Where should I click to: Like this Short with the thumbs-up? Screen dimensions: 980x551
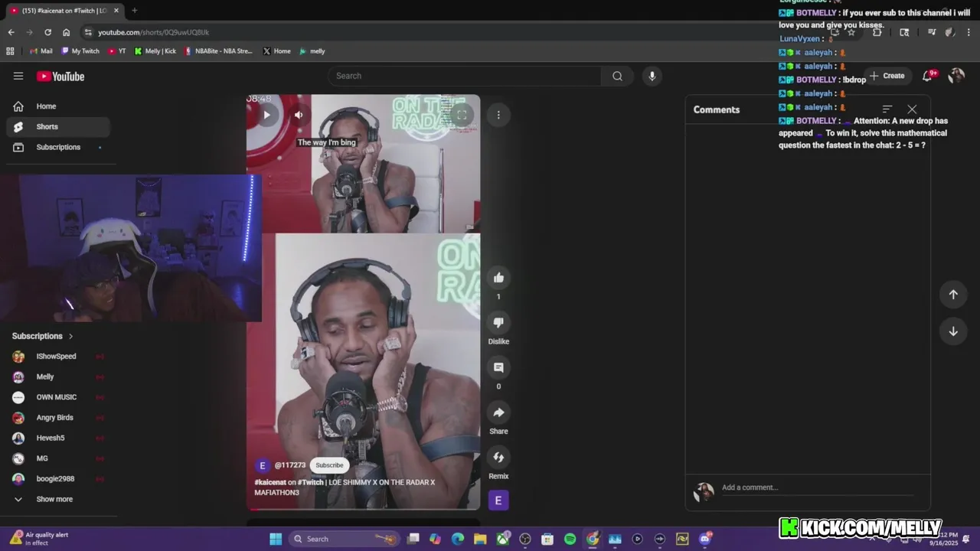pyautogui.click(x=498, y=278)
